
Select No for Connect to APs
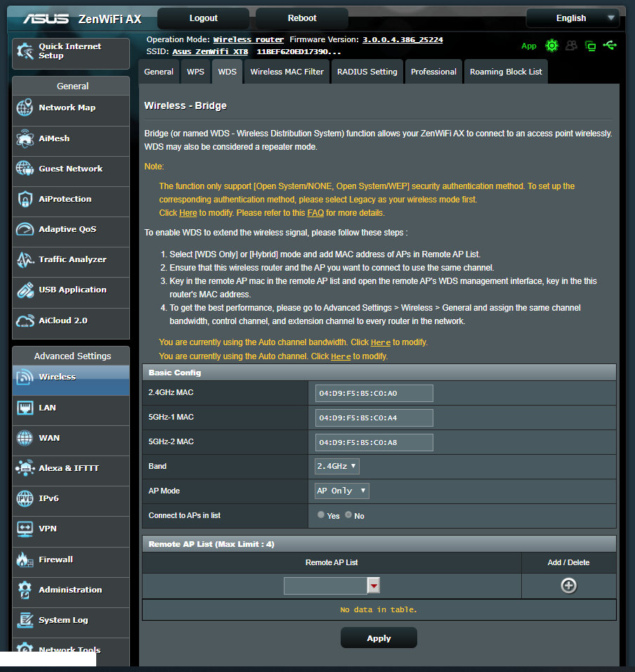point(348,515)
